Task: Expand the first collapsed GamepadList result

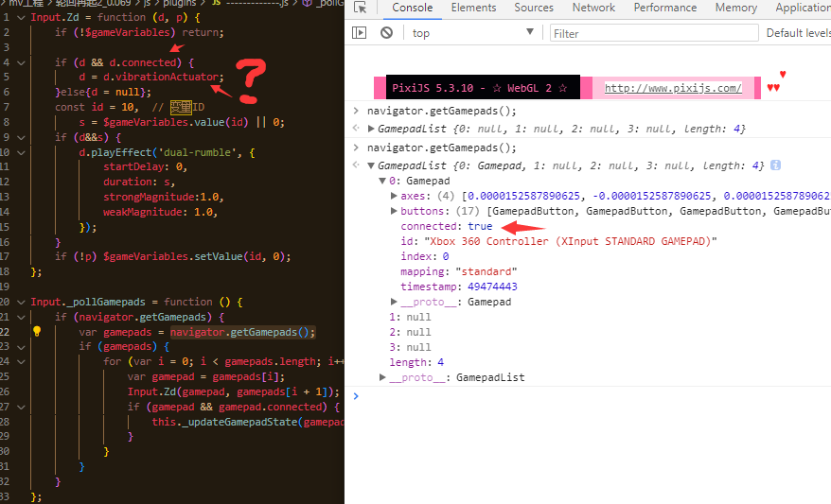Action: coord(372,129)
